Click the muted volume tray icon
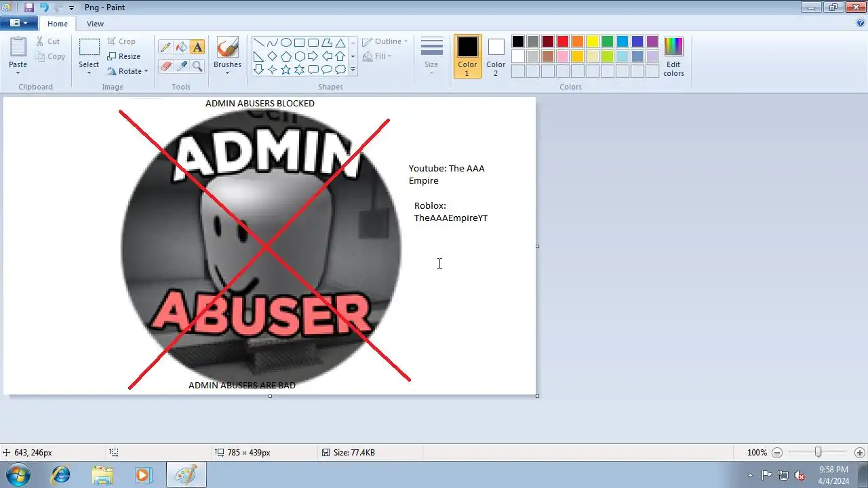This screenshot has height=488, width=868. click(x=800, y=475)
